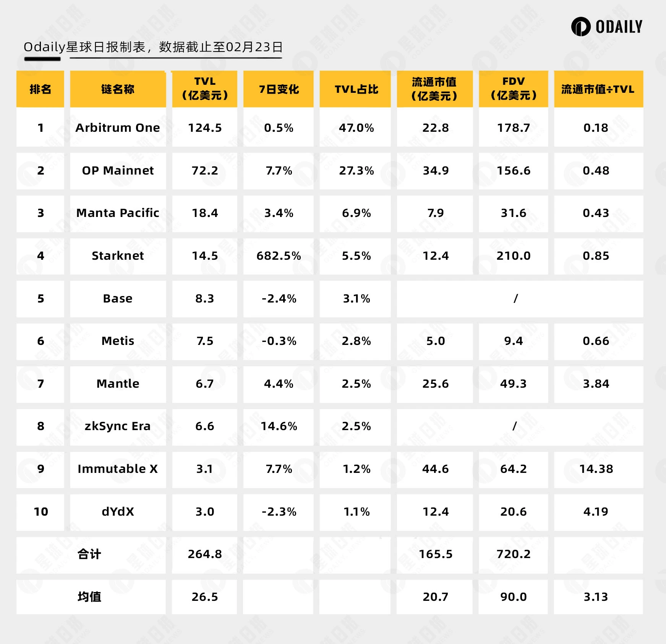
Task: Click the ODAILY brand name text
Action: point(619,27)
